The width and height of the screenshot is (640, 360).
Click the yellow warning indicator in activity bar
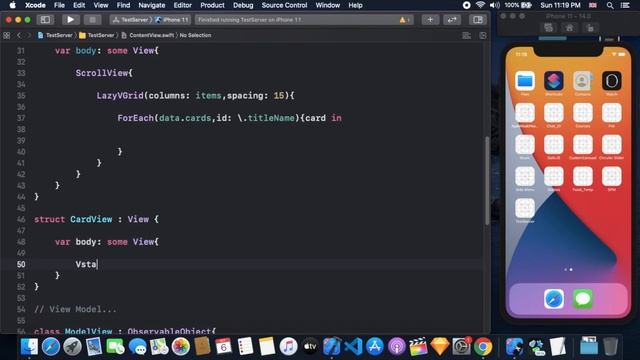click(x=404, y=20)
